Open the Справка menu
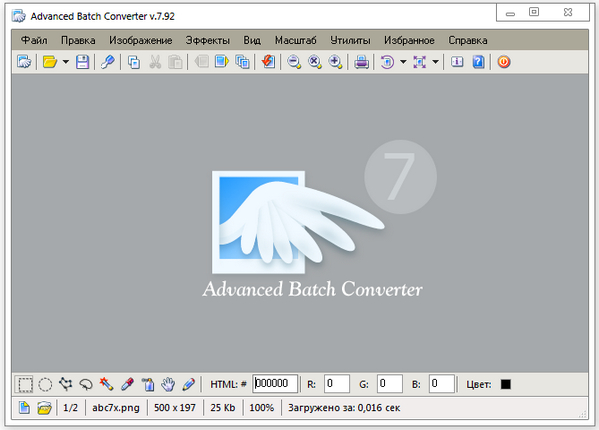 click(x=468, y=40)
